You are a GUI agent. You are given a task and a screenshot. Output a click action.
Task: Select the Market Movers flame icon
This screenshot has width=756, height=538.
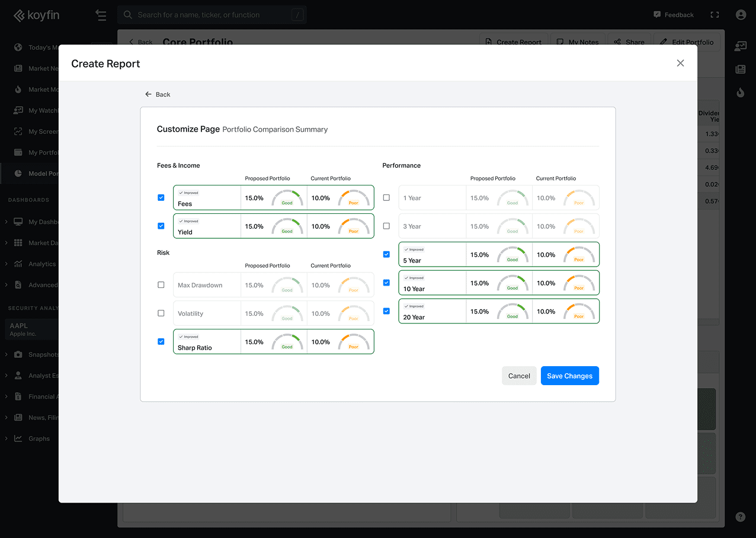(19, 89)
